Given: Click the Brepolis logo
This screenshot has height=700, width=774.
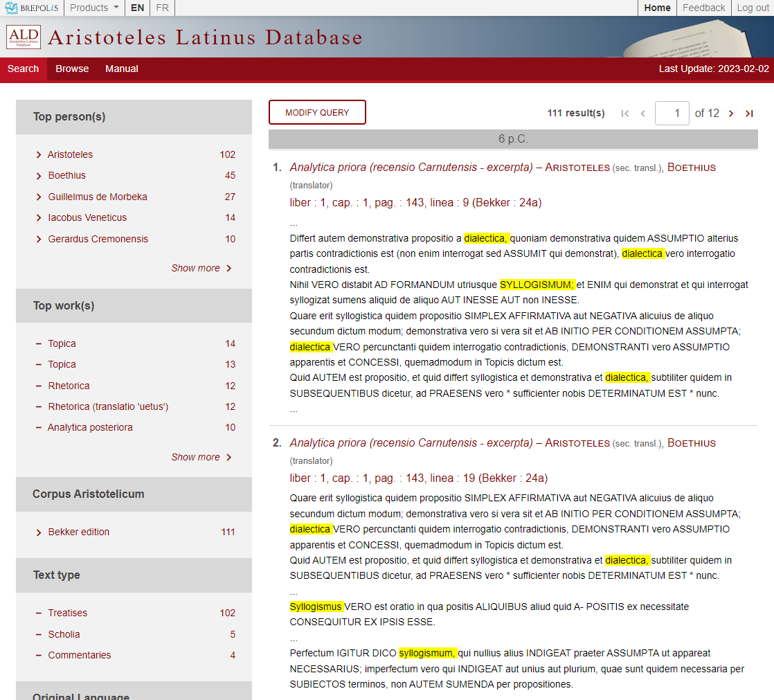Looking at the screenshot, I should click(32, 8).
